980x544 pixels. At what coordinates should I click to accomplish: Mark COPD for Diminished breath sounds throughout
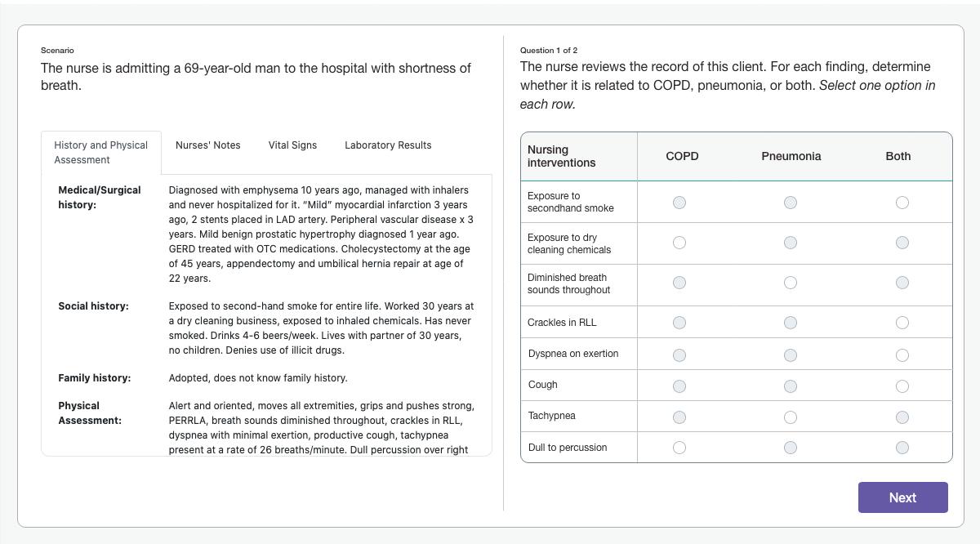point(679,283)
